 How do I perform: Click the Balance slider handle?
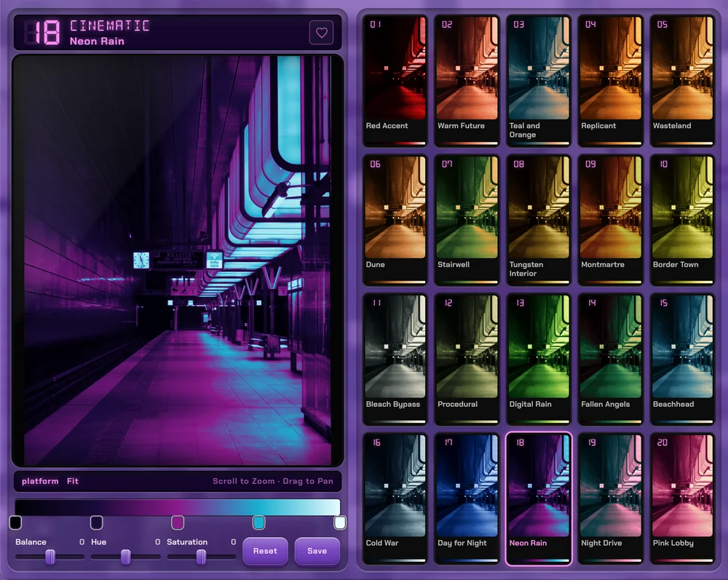click(50, 556)
